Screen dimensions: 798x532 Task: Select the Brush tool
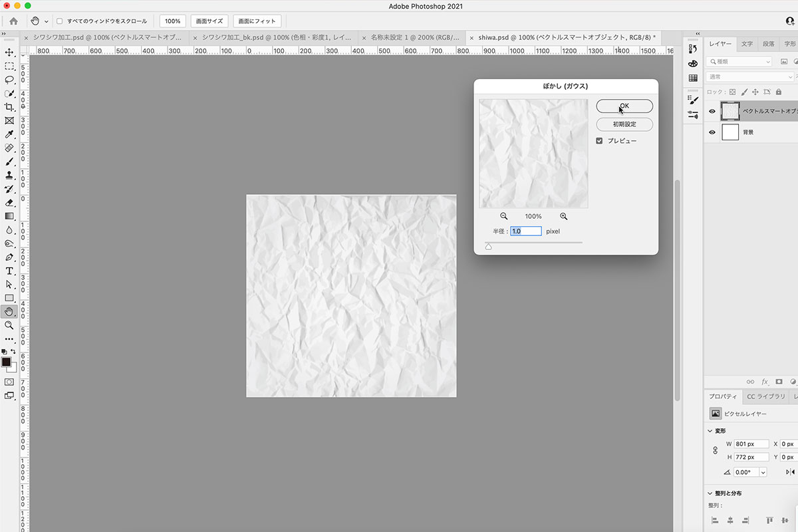(9, 162)
